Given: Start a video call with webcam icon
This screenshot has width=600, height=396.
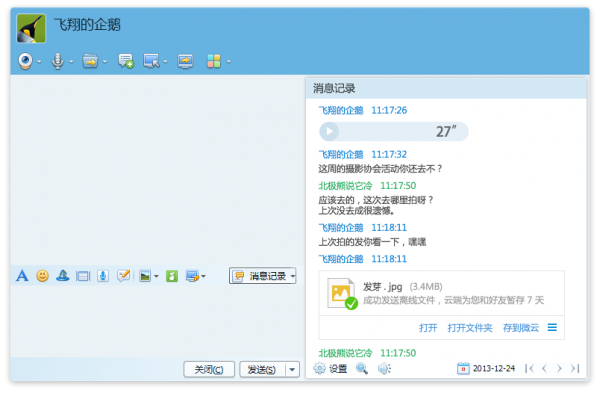Looking at the screenshot, I should coord(25,61).
